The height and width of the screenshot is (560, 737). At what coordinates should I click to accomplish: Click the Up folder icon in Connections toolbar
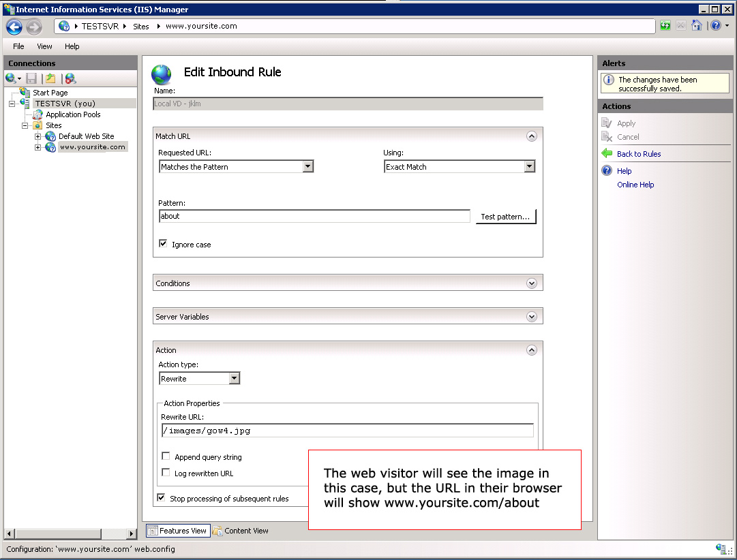tap(50, 78)
